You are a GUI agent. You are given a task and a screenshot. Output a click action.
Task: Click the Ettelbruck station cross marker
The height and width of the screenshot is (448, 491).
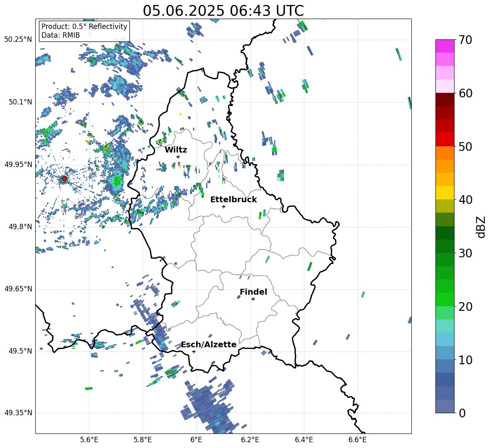click(x=224, y=206)
